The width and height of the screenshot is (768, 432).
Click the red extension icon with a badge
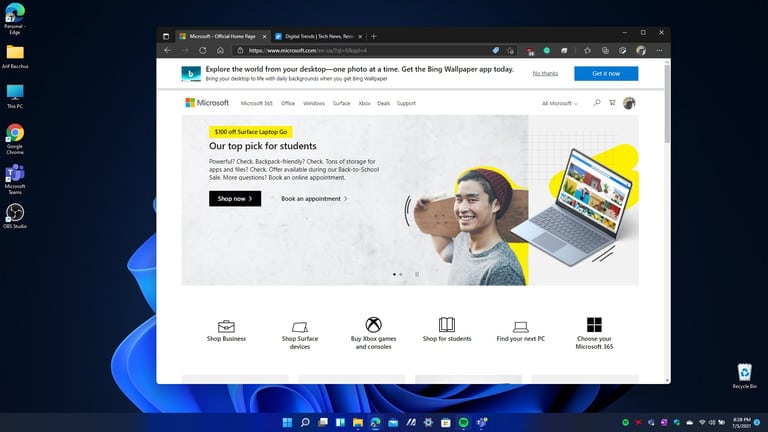click(529, 51)
